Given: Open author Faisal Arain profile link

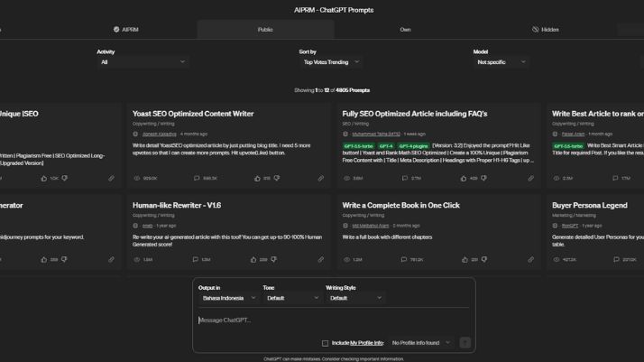Looking at the screenshot, I should click(x=573, y=134).
